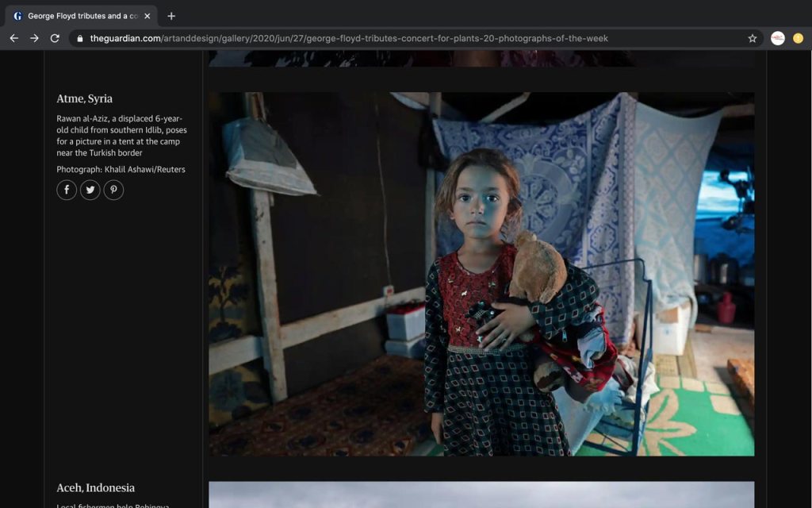Viewport: 812px width, 508px height.
Task: Open the yellow profile avatar menu
Action: (798, 38)
